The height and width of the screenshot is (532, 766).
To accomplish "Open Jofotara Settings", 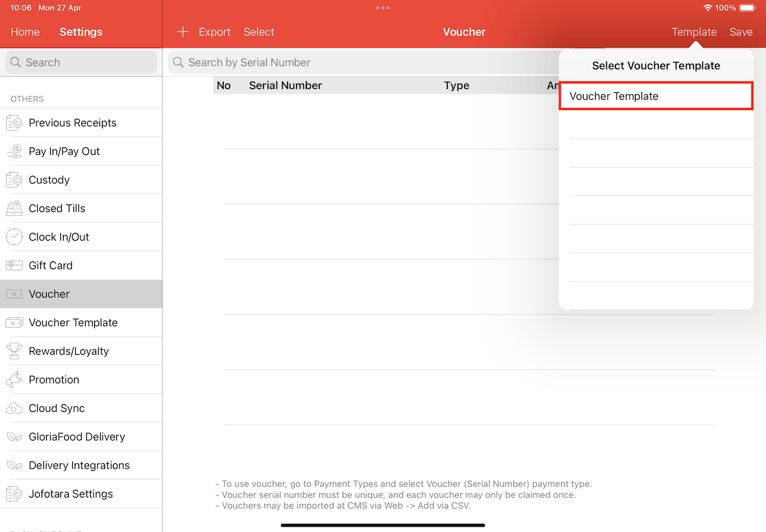I will [x=81, y=494].
